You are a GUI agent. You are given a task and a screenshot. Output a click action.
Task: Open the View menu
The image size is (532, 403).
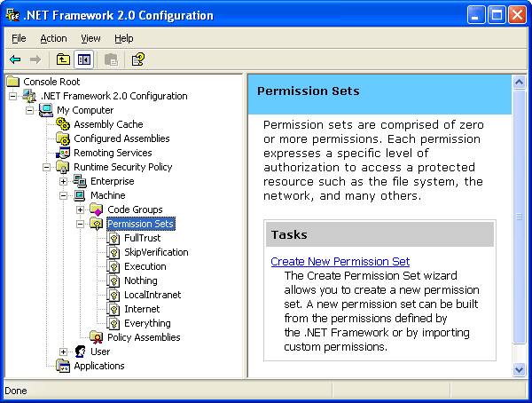point(90,38)
